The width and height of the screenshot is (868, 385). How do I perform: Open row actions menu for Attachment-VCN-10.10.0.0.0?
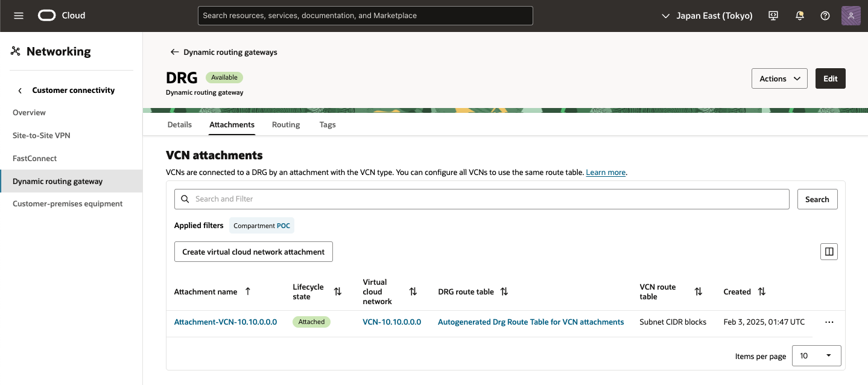pos(829,322)
